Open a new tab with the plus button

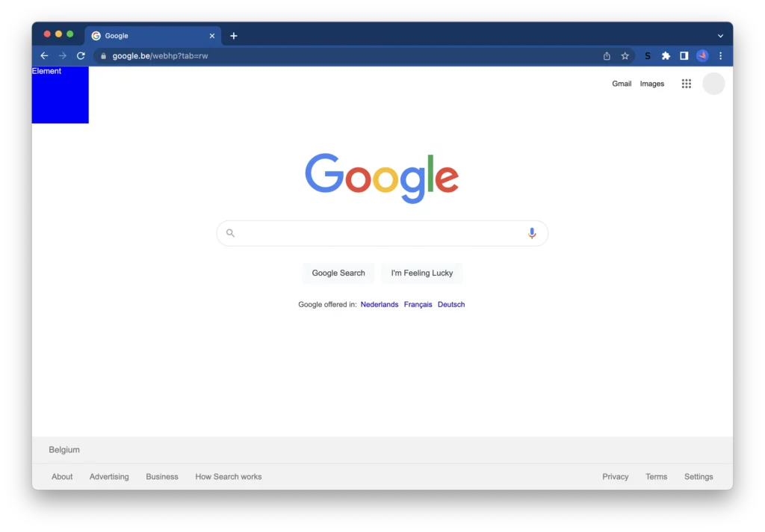(x=234, y=36)
